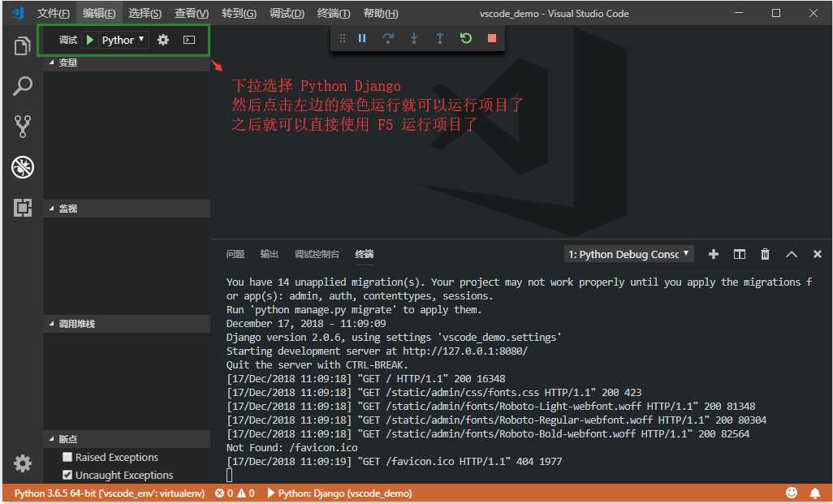Open the Debug view in activity bar
Image resolution: width=833 pixels, height=504 pixels.
[22, 167]
